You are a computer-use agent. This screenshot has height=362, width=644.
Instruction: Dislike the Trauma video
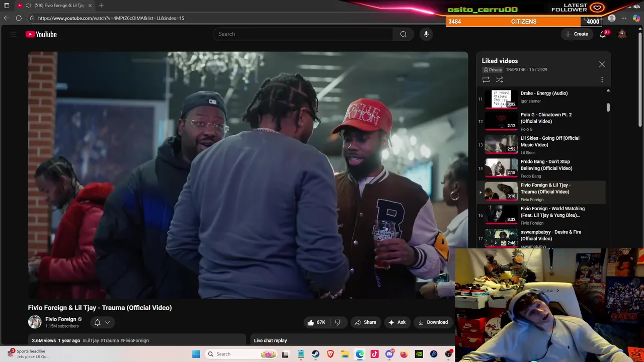[x=338, y=322]
